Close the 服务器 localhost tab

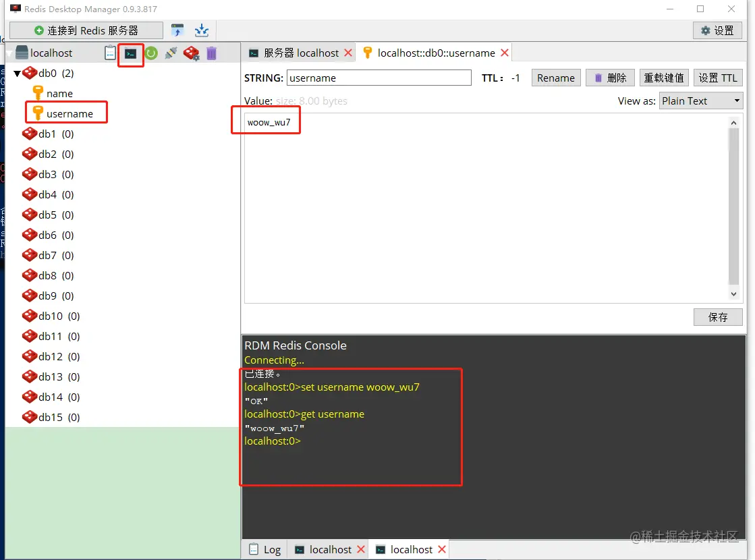[x=348, y=53]
